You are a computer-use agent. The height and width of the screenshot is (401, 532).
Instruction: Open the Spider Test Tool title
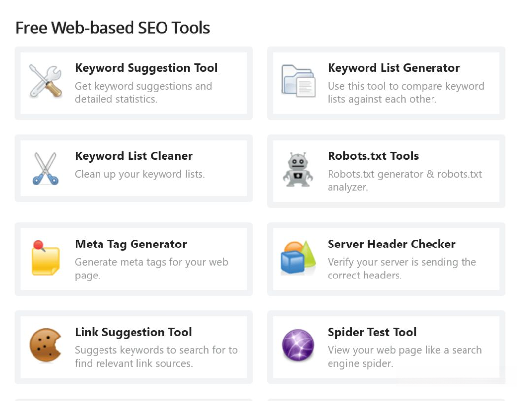[x=372, y=332]
